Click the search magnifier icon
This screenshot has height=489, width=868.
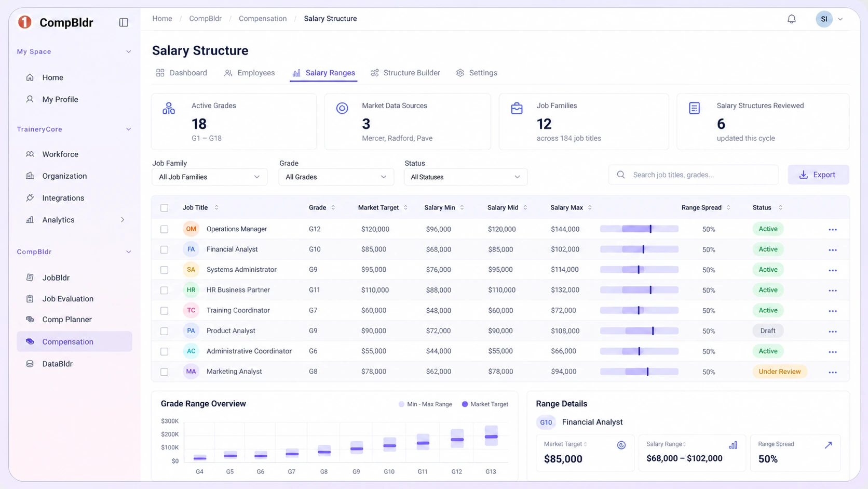tap(621, 175)
